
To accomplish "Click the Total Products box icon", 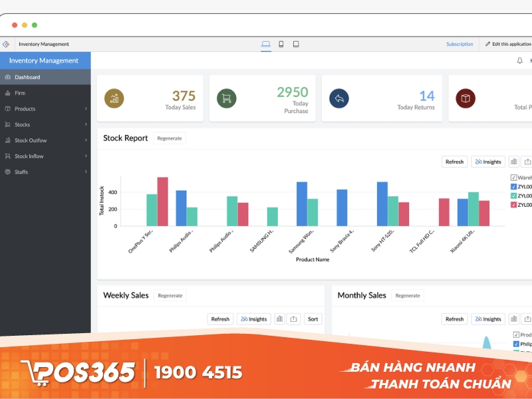I will pyautogui.click(x=465, y=98).
